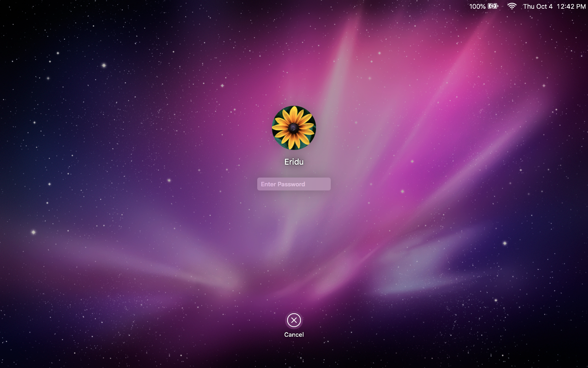Click the Cancel text label

pos(294,334)
